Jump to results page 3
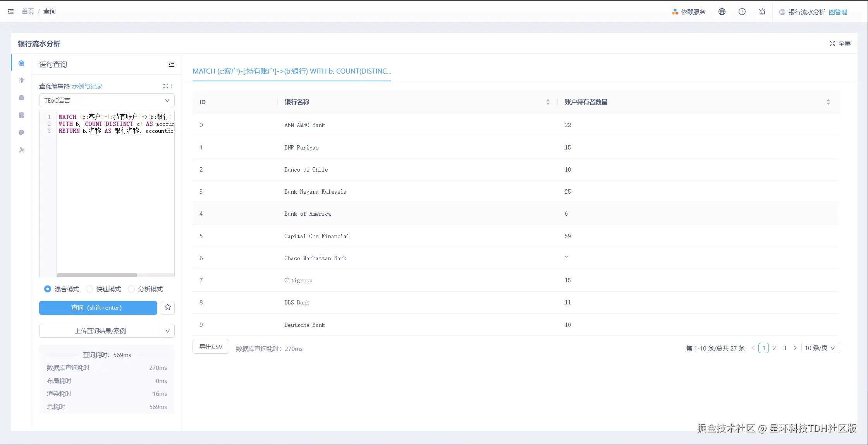868x445 pixels. tap(785, 348)
